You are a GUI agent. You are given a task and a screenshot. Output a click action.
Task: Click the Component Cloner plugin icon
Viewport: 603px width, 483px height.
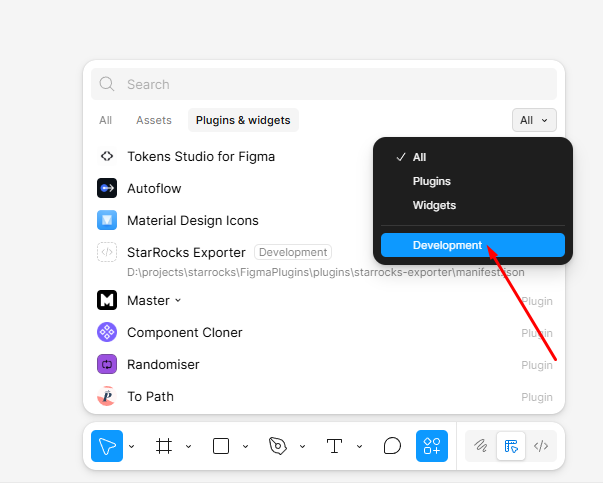coord(107,332)
